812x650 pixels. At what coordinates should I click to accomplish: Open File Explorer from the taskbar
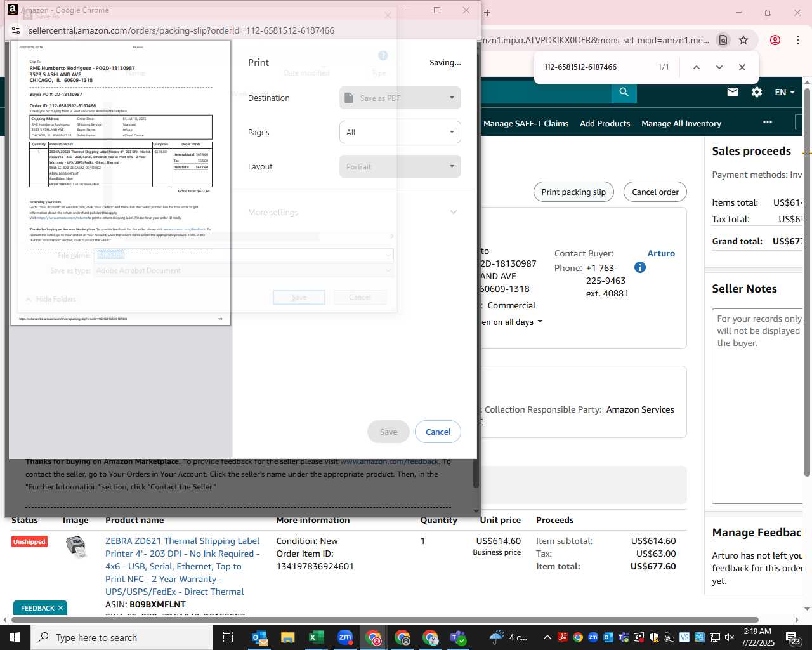coord(287,637)
